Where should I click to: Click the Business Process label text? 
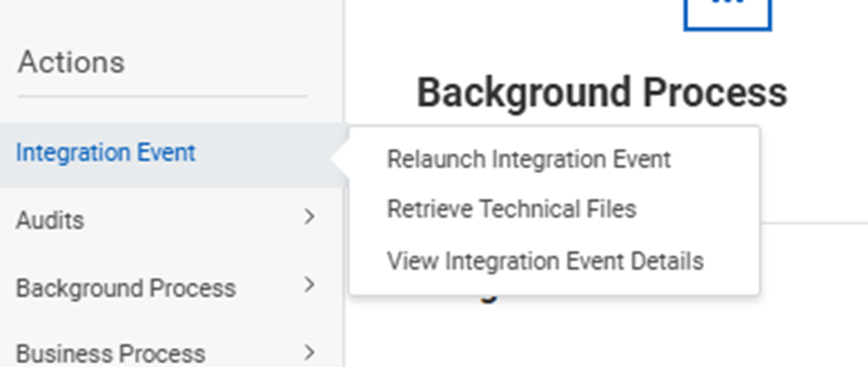coord(110,354)
